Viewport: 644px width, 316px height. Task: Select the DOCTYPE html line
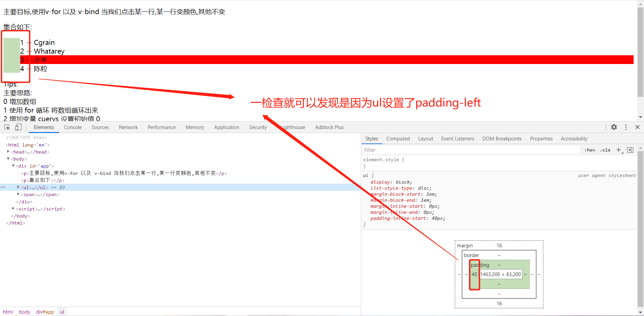(x=26, y=138)
